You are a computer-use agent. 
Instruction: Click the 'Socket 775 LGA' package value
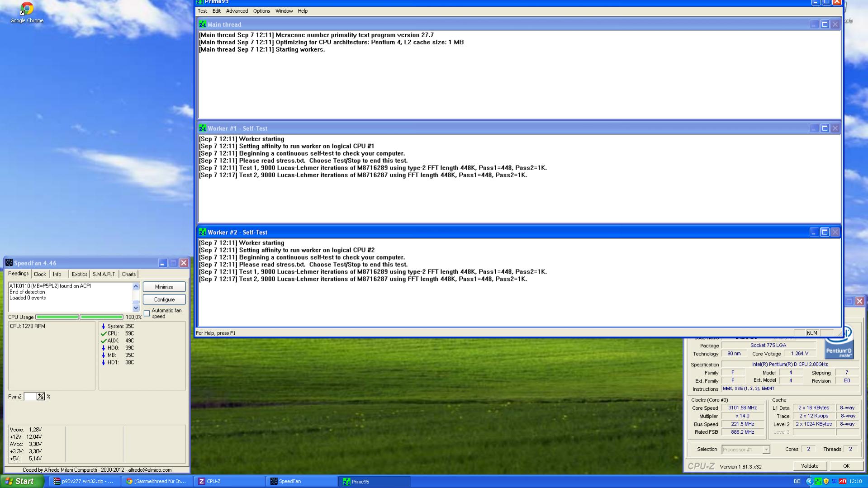(768, 346)
